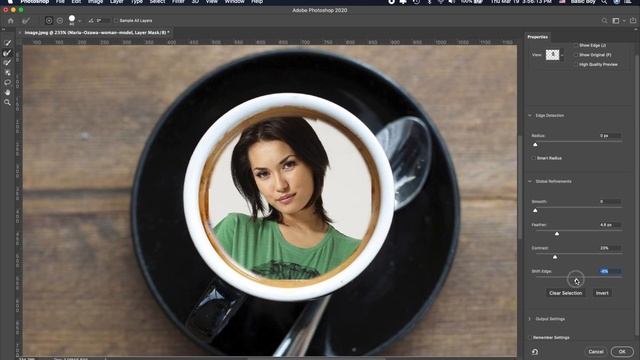Toggle the Sample All Layers checkbox
640x360 pixels.
(x=116, y=20)
